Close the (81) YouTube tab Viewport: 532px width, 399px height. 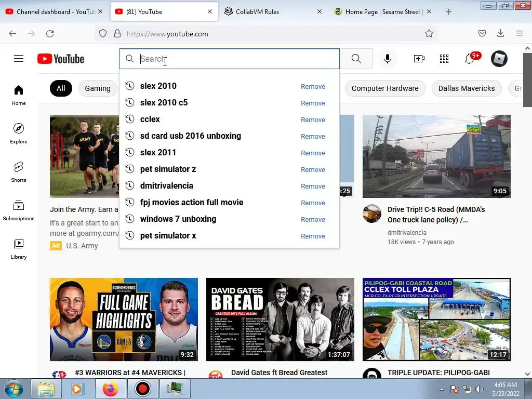click(210, 11)
